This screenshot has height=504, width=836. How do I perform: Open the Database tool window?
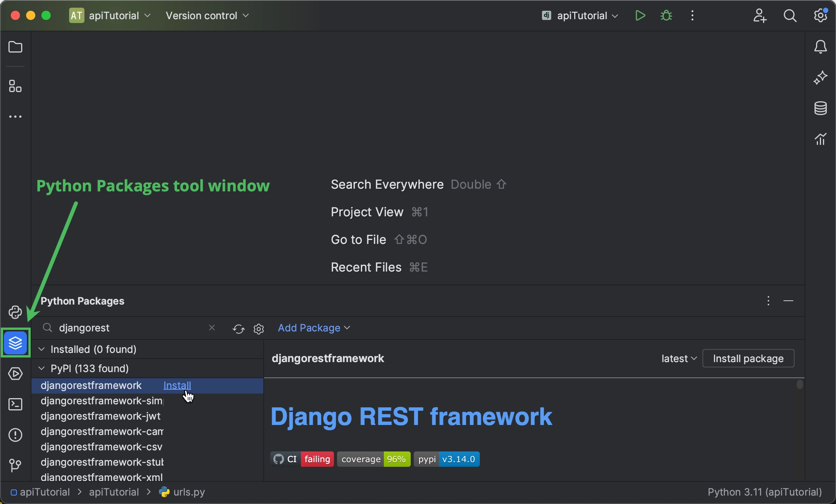pyautogui.click(x=820, y=108)
